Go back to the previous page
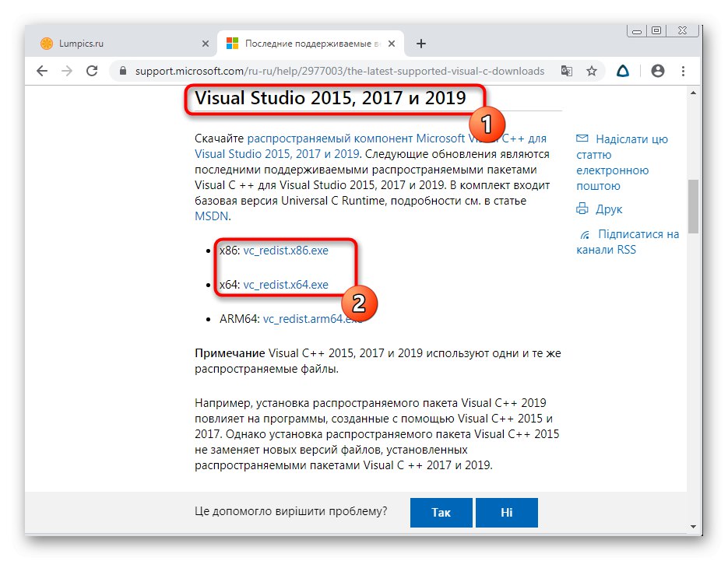 pyautogui.click(x=42, y=71)
